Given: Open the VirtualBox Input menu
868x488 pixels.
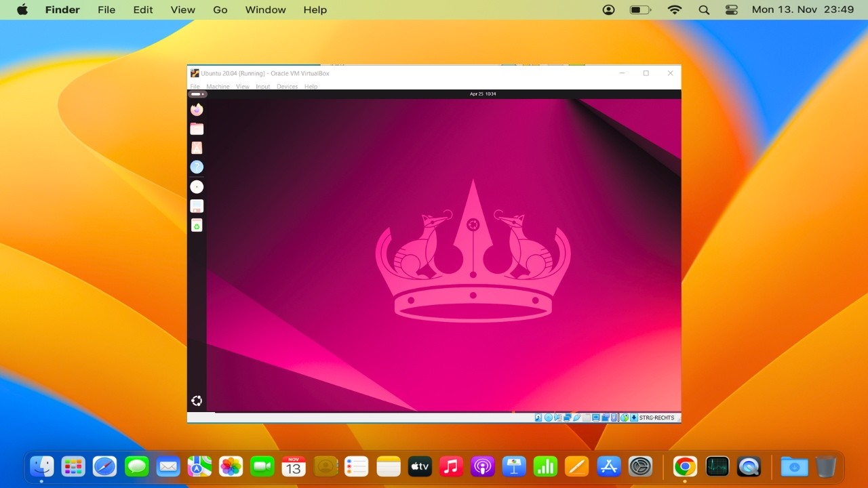Looking at the screenshot, I should coord(262,87).
